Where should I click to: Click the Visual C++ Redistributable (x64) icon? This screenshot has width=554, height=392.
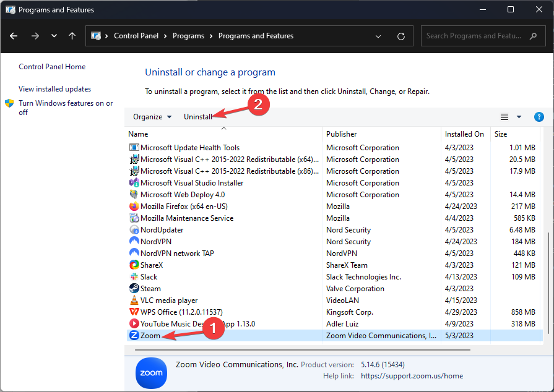[x=134, y=160]
